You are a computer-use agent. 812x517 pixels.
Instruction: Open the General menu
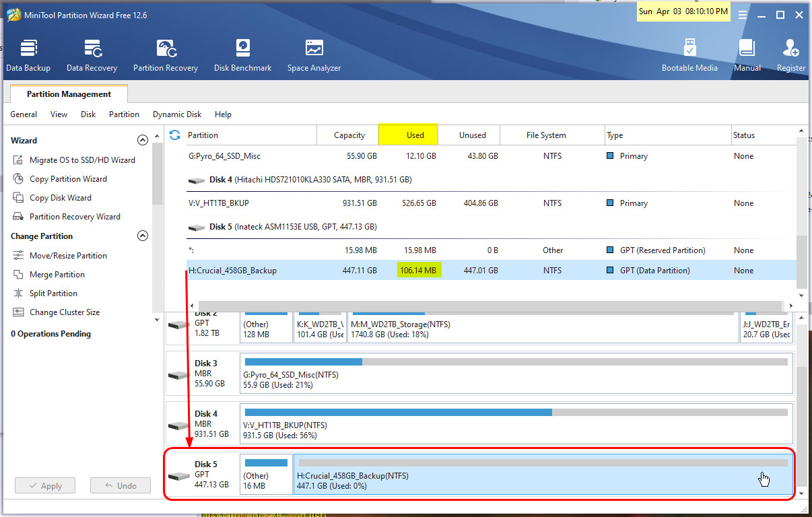(24, 114)
